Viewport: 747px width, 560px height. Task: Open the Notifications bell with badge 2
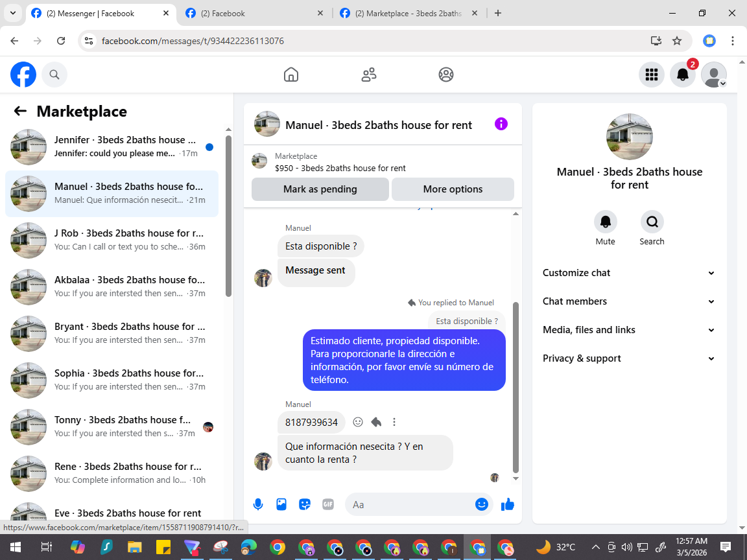point(683,75)
